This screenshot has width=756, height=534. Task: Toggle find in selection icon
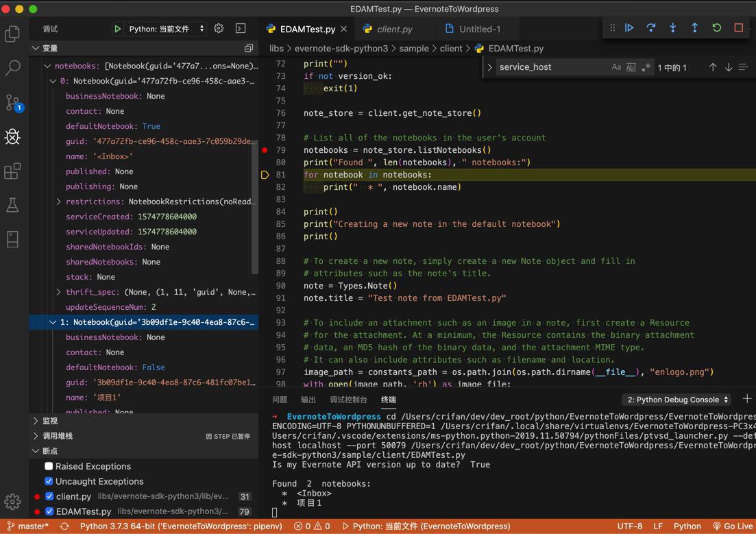[744, 67]
